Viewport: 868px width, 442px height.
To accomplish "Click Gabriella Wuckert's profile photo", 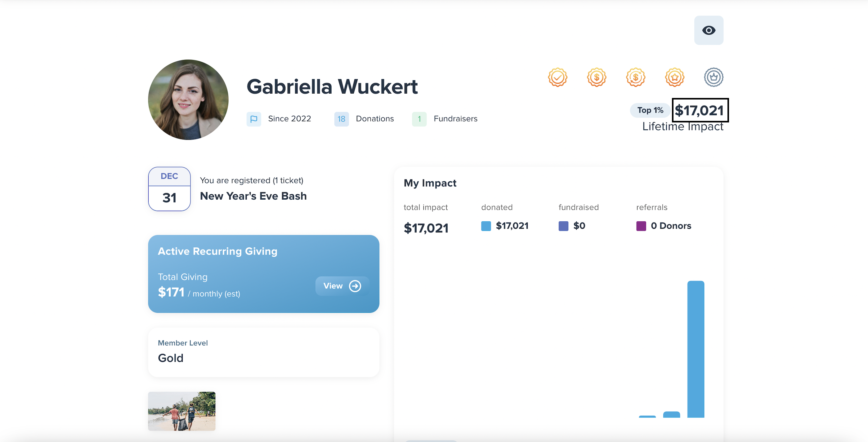I will point(188,99).
